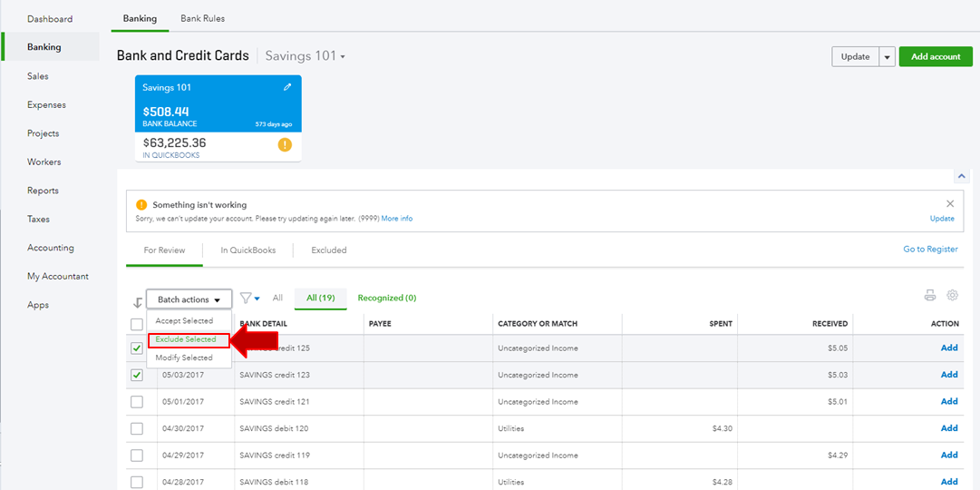Toggle the select-all header checkbox
The height and width of the screenshot is (490, 980).
[136, 324]
